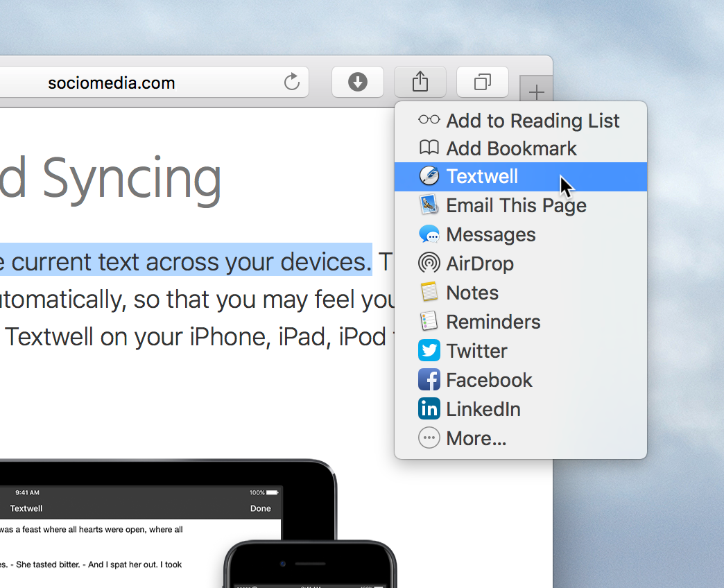Click the Reminders list icon

429,321
